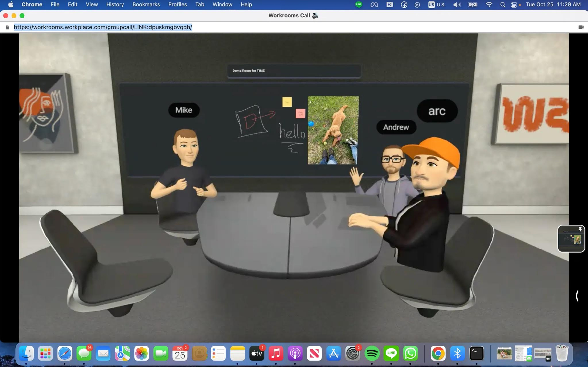Click the Mike name label
The image size is (588, 367).
point(184,110)
